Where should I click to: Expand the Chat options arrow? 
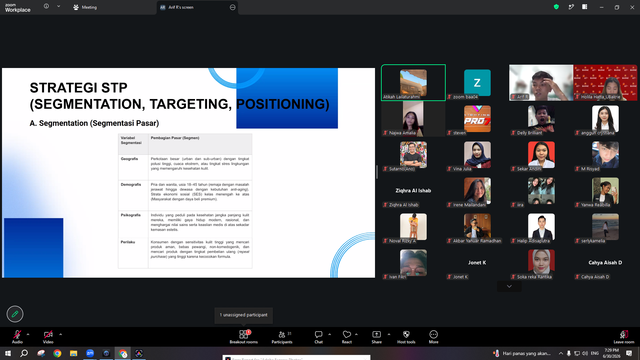(329, 334)
